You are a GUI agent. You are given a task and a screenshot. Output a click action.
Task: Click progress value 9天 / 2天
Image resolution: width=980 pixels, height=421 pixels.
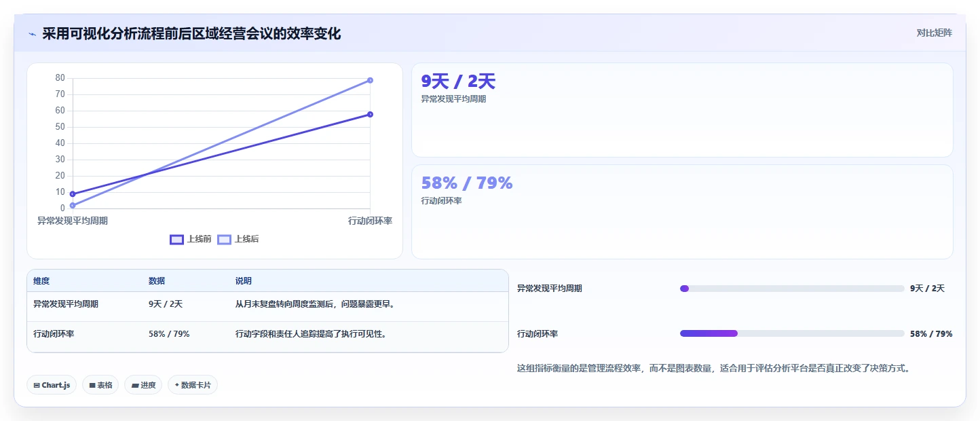click(x=927, y=289)
